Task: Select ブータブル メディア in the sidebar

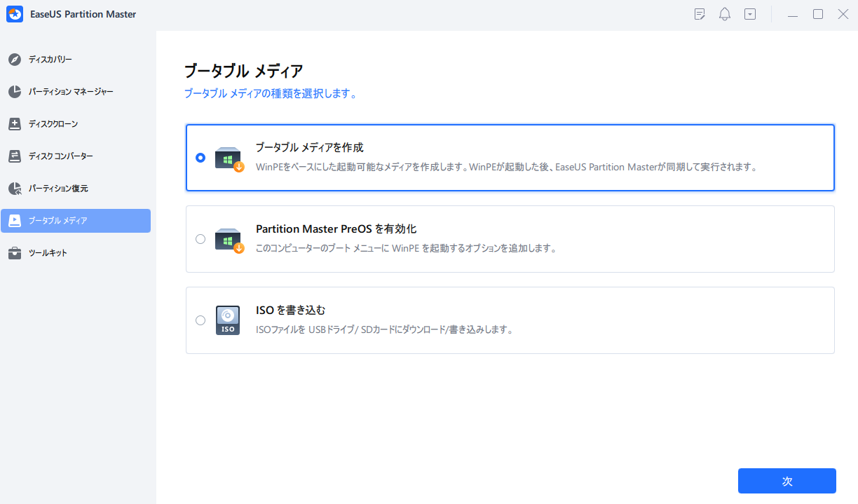Action: pyautogui.click(x=76, y=221)
